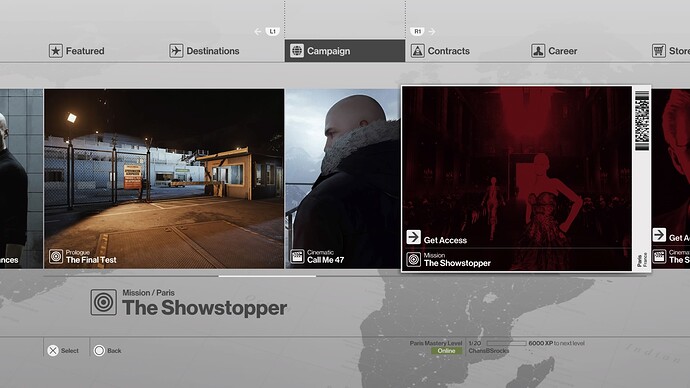Click the Paris Mastery Level progress bar
Viewport: 690px width, 388px height.
506,343
